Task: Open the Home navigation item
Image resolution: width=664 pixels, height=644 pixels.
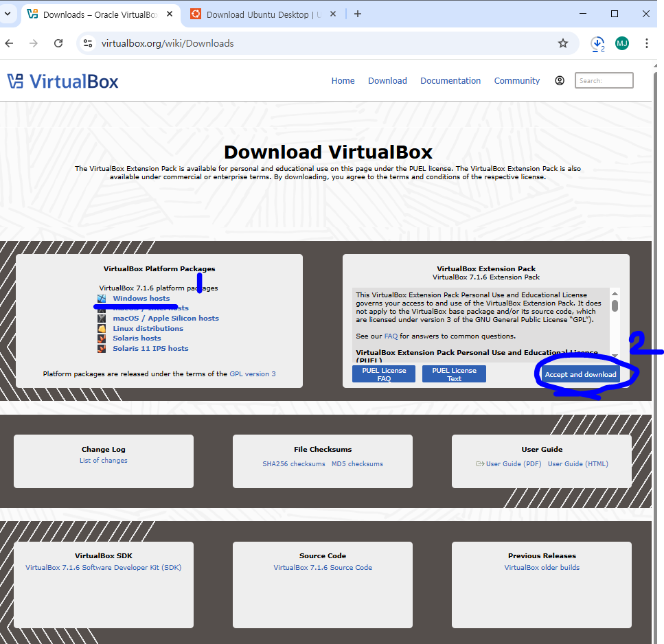Action: click(343, 80)
